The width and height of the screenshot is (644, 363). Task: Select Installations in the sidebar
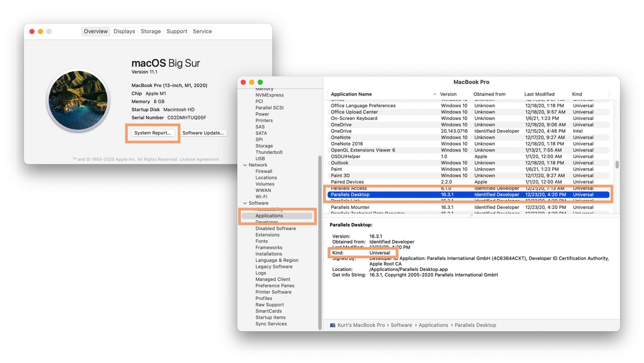tap(268, 254)
